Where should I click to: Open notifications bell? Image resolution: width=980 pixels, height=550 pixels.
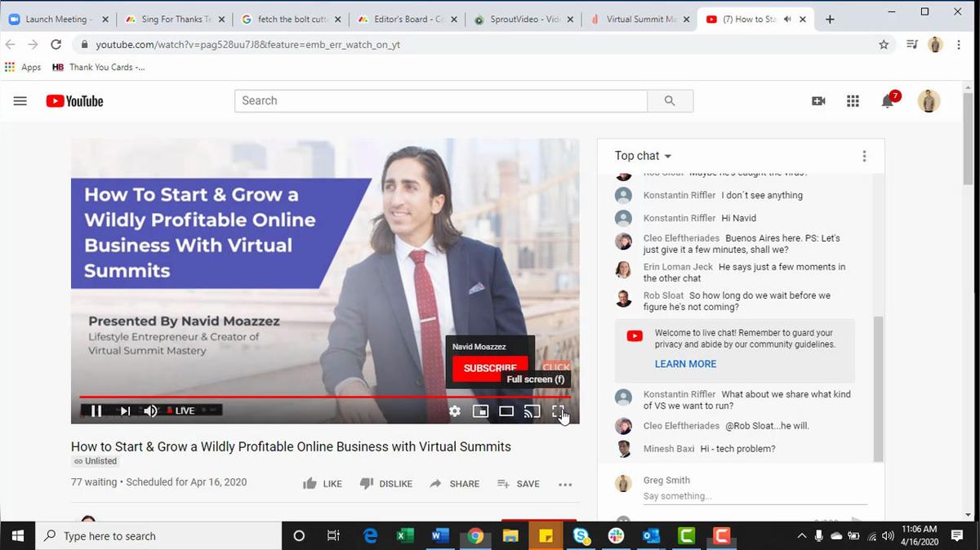887,101
